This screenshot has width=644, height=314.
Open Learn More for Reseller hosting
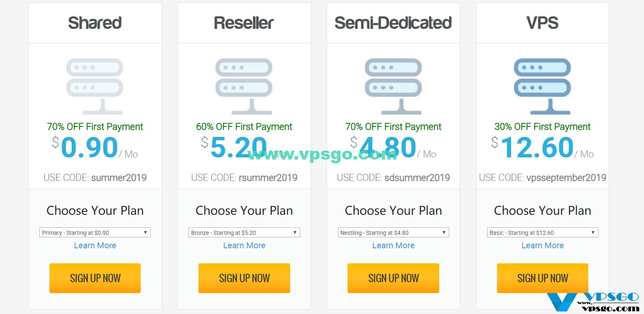[244, 245]
